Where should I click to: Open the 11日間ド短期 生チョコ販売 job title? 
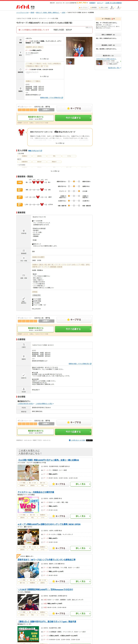(x=48, y=460)
